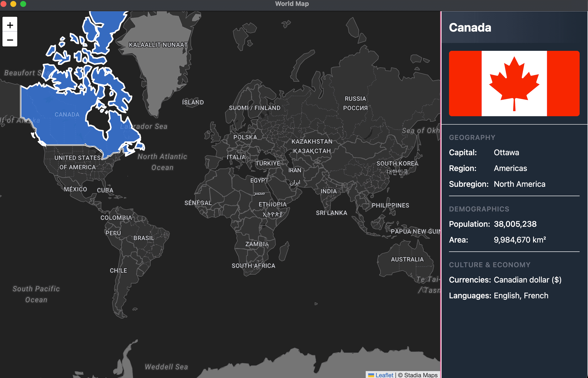Select India on the world map
The height and width of the screenshot is (378, 588).
[329, 191]
